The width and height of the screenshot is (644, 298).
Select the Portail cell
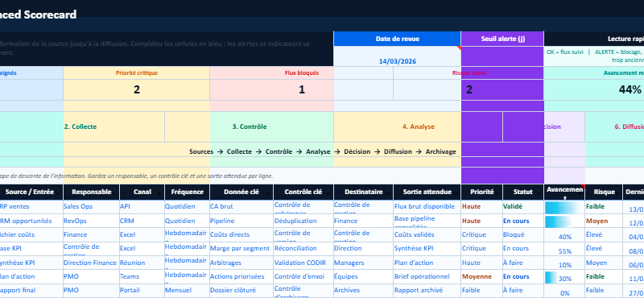[x=142, y=290]
